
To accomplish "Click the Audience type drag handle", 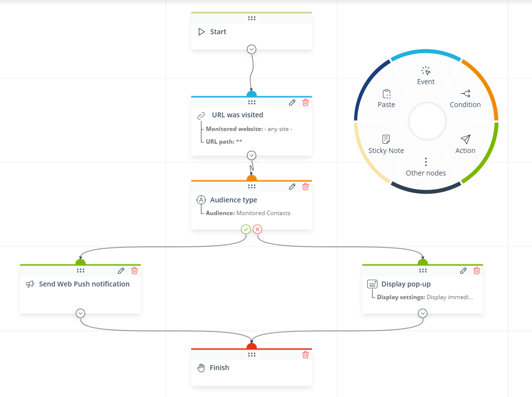I will 251,187.
